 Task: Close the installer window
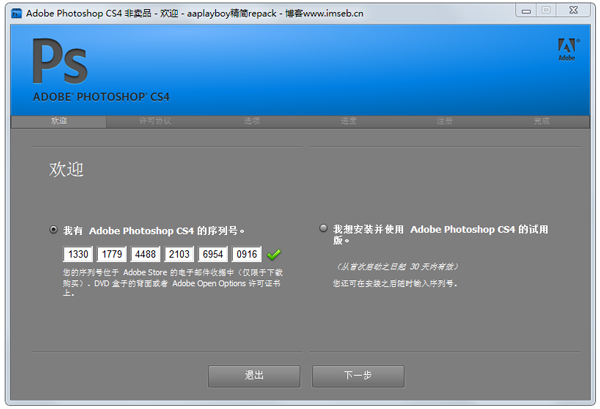[x=573, y=10]
